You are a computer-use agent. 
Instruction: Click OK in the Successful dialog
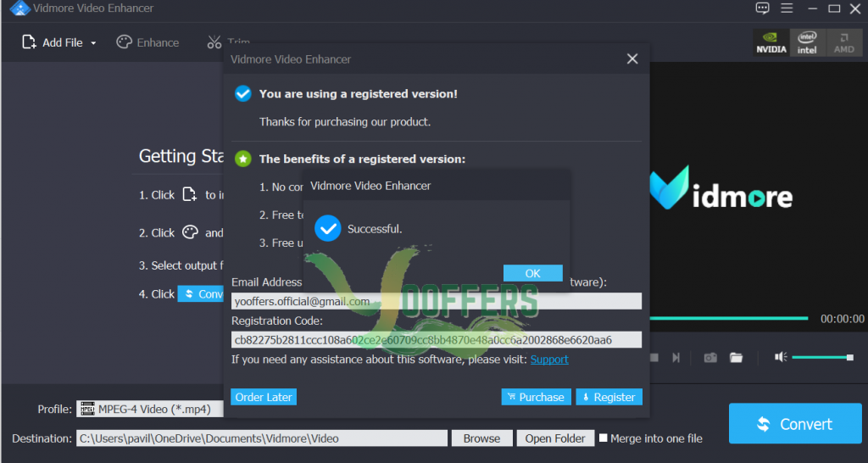(532, 273)
